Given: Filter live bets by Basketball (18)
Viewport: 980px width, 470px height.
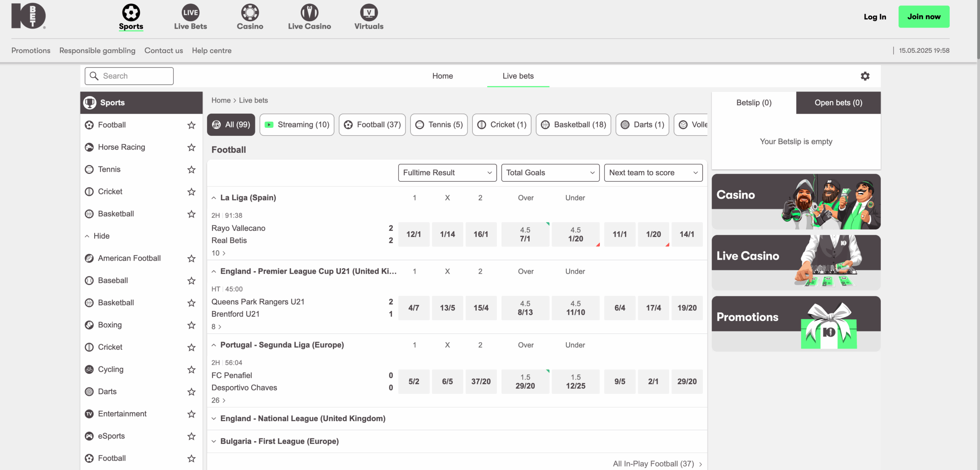Looking at the screenshot, I should pyautogui.click(x=573, y=125).
